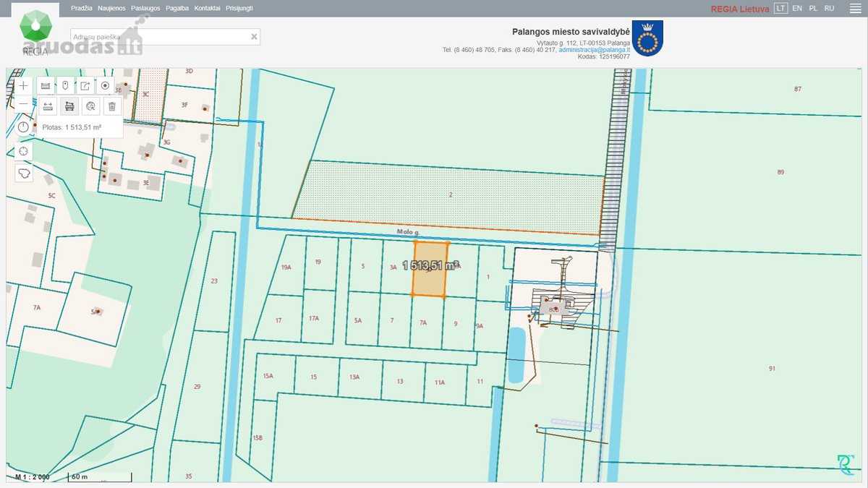Click the Palanga municipality coat of arms
Image resolution: width=868 pixels, height=488 pixels.
click(647, 38)
